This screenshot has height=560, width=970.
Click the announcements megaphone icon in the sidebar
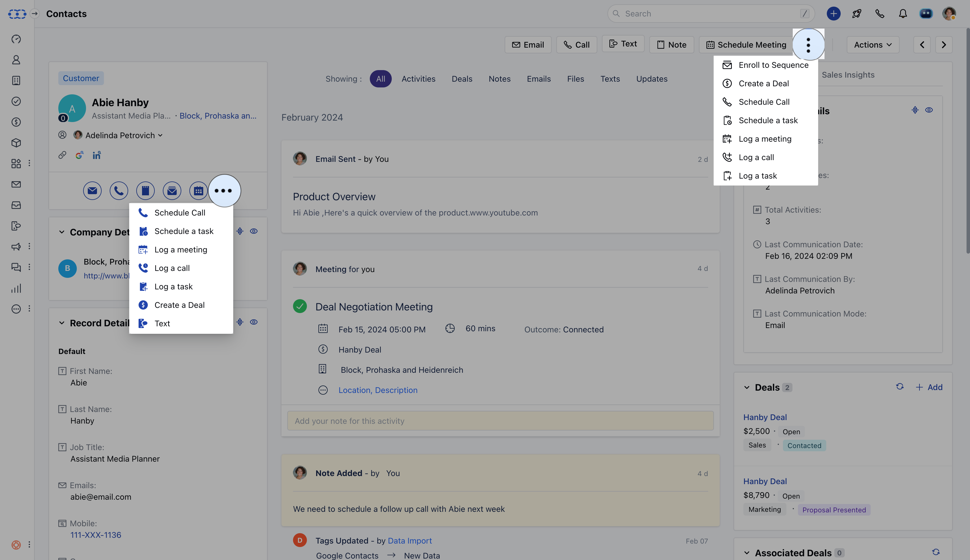pyautogui.click(x=16, y=246)
